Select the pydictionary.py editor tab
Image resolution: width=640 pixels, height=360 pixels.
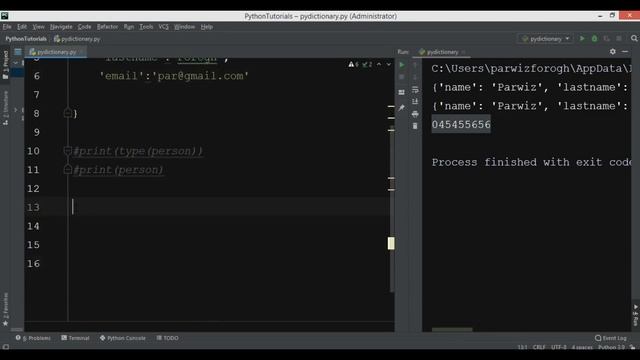[56, 52]
